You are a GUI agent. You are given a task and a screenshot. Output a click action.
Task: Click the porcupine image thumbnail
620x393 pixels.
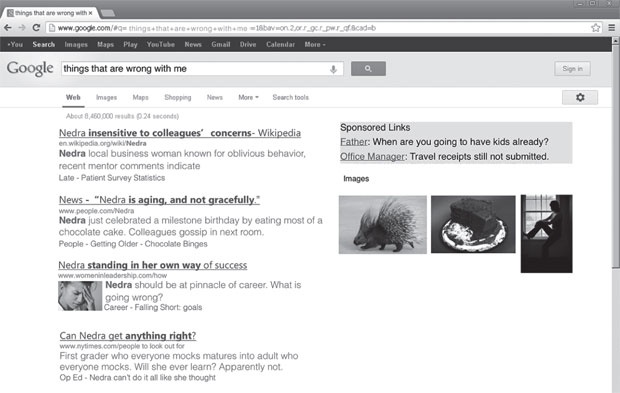pos(383,225)
